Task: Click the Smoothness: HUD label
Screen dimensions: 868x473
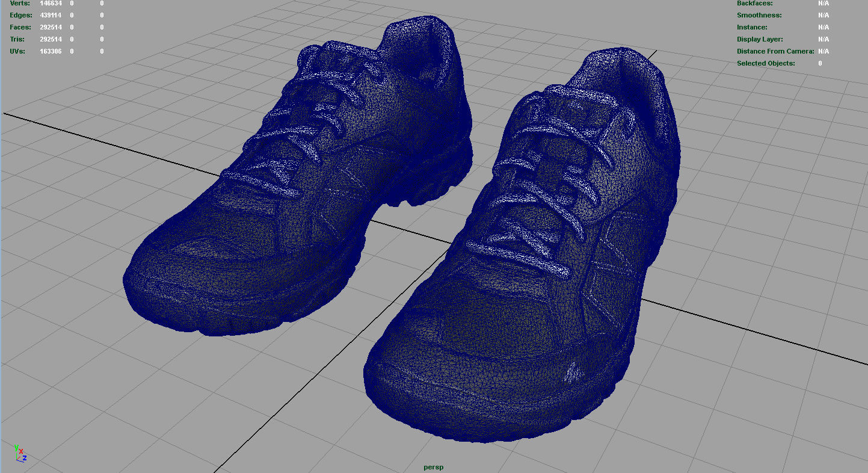Action: (759, 15)
